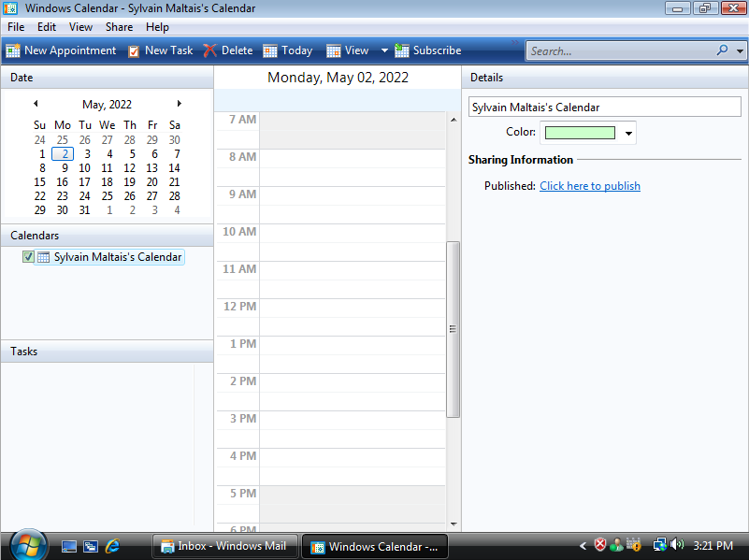The image size is (749, 560).
Task: Open the Edit menu
Action: [x=47, y=27]
